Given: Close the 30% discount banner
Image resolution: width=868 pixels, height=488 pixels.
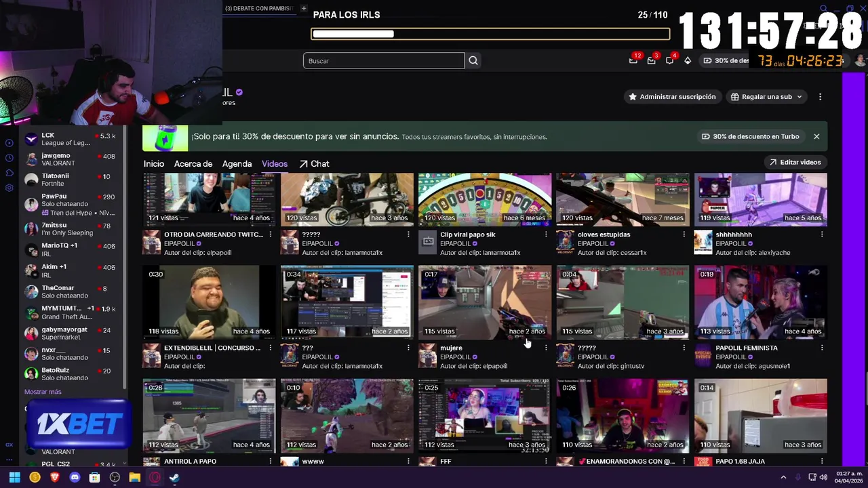Looking at the screenshot, I should pos(816,136).
